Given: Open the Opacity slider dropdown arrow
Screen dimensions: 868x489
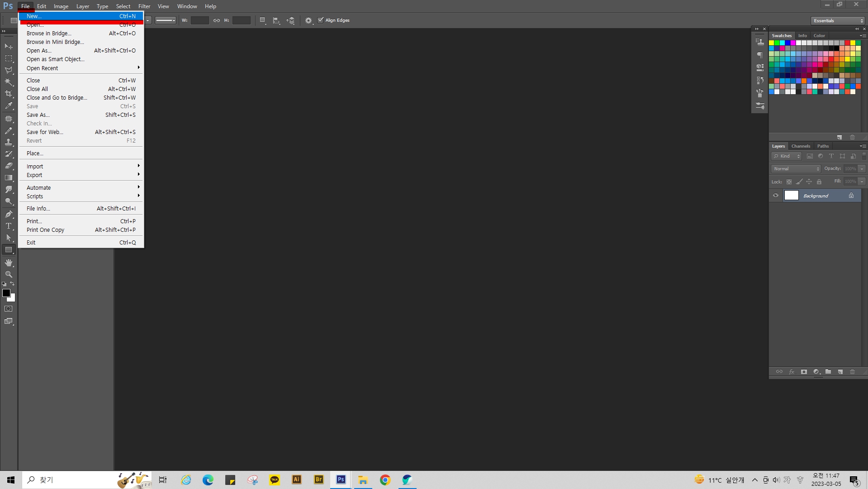Looking at the screenshot, I should point(862,168).
